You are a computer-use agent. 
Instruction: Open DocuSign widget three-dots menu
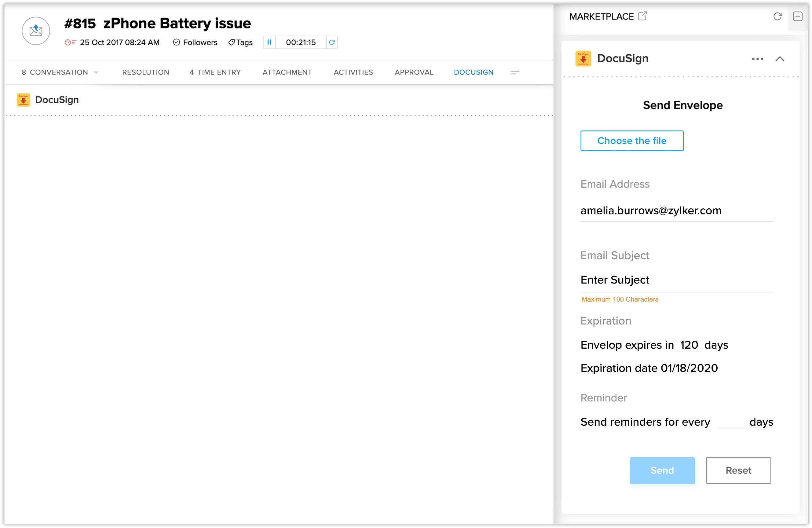(757, 59)
